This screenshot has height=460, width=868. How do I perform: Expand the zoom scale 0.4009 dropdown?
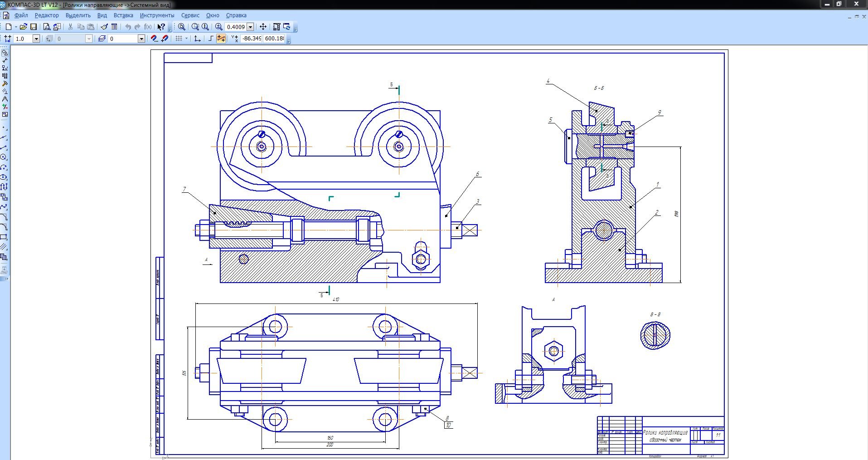tap(250, 27)
